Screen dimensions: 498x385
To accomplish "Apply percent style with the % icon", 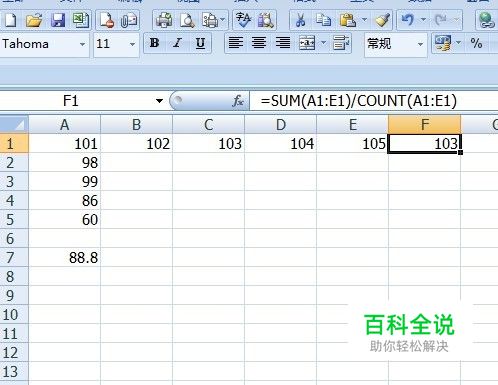I will tap(476, 43).
